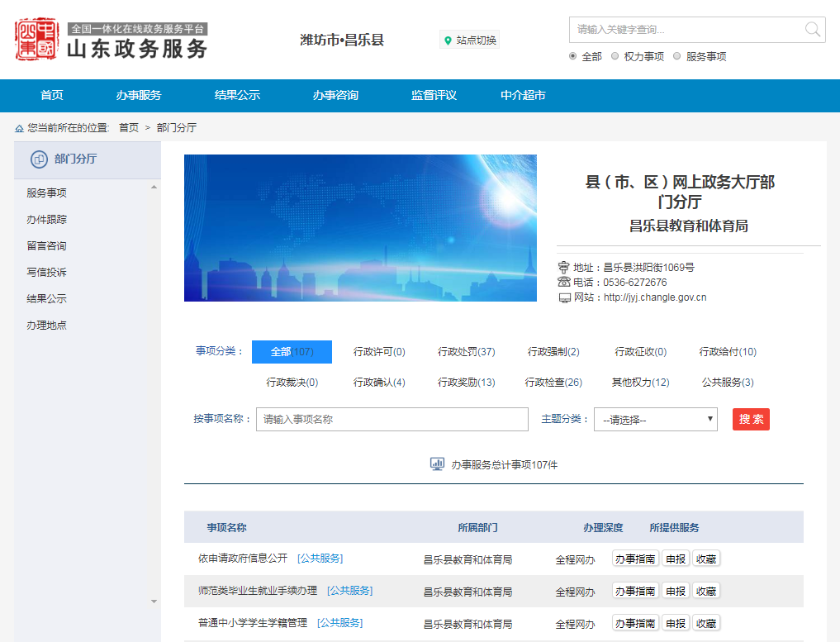Click the statistics icon beside 办事服务总计事项

click(x=438, y=464)
